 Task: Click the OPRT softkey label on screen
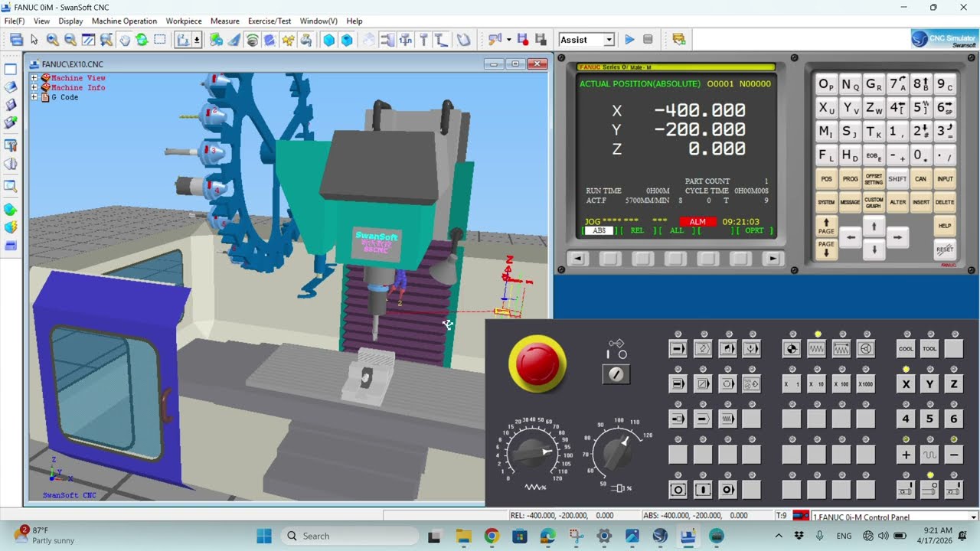point(755,230)
